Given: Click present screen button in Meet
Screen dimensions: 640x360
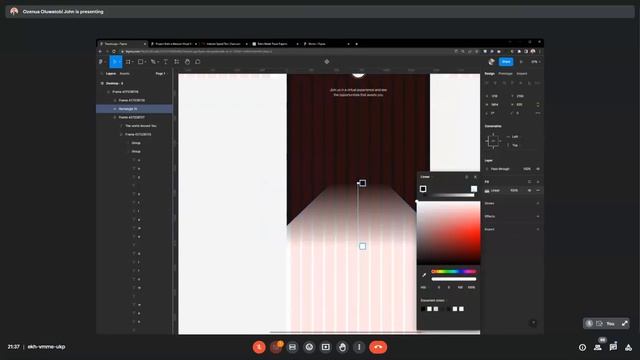Looking at the screenshot, I should [x=326, y=347].
